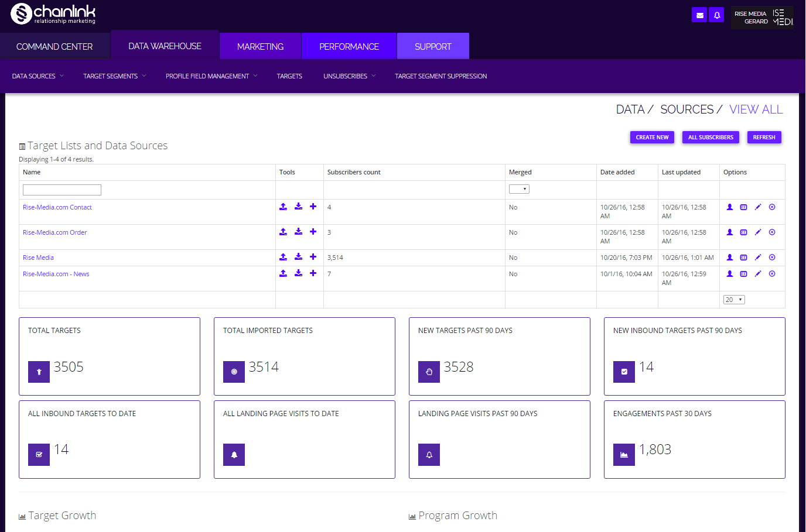Click the plus icon for Rise Media row
Viewport: 806px width, 532px height.
(313, 257)
